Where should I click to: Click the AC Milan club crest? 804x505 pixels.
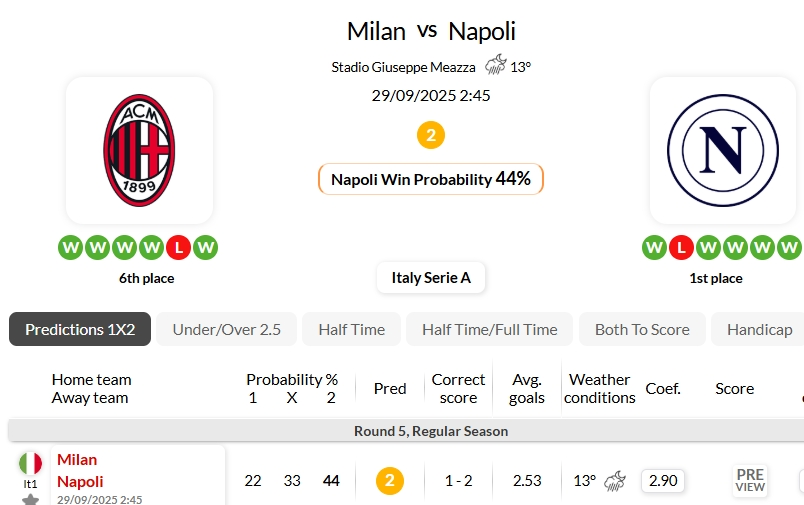139,150
